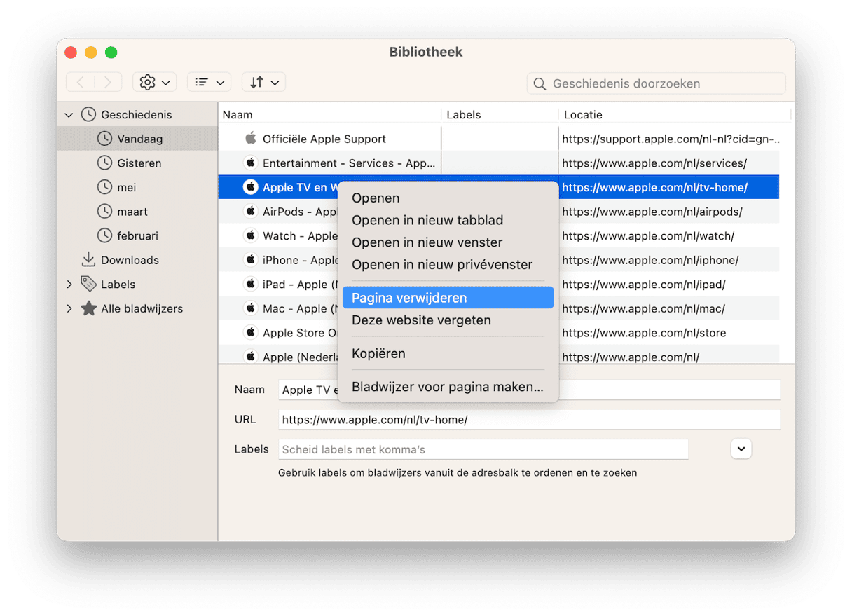Sort by the Locatie column header
This screenshot has height=616, width=852.
point(674,114)
